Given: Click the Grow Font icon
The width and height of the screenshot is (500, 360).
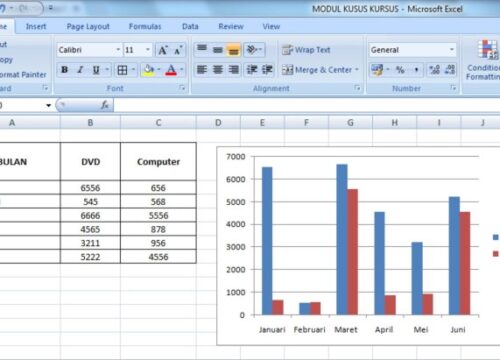Looking at the screenshot, I should [163, 50].
